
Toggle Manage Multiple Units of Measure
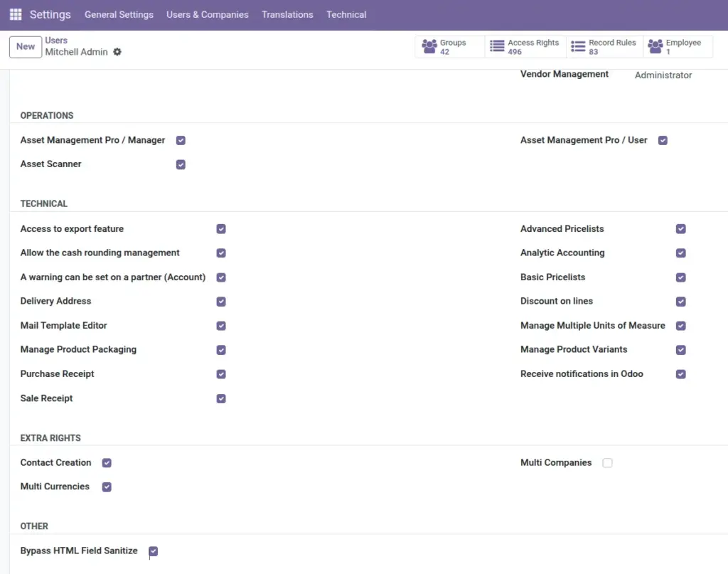point(680,326)
